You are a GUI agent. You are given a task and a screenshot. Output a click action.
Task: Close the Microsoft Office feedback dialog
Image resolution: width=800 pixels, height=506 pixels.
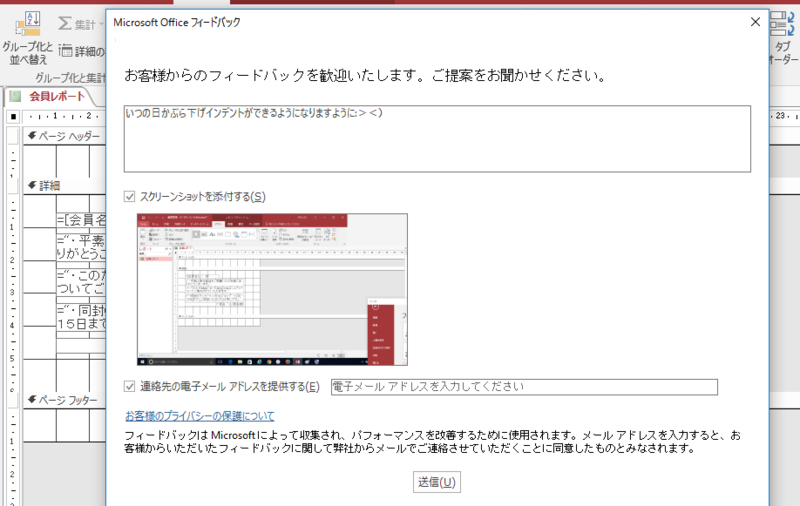coord(756,22)
